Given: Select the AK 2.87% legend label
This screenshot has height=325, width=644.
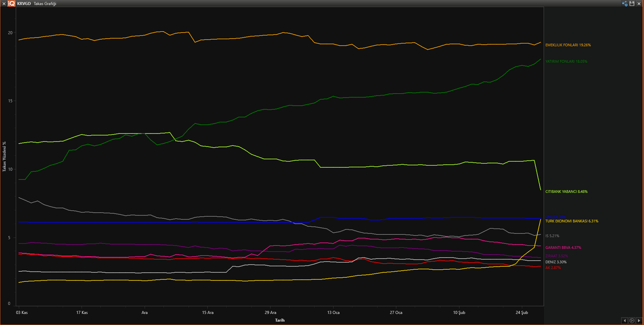Looking at the screenshot, I should pyautogui.click(x=553, y=267).
